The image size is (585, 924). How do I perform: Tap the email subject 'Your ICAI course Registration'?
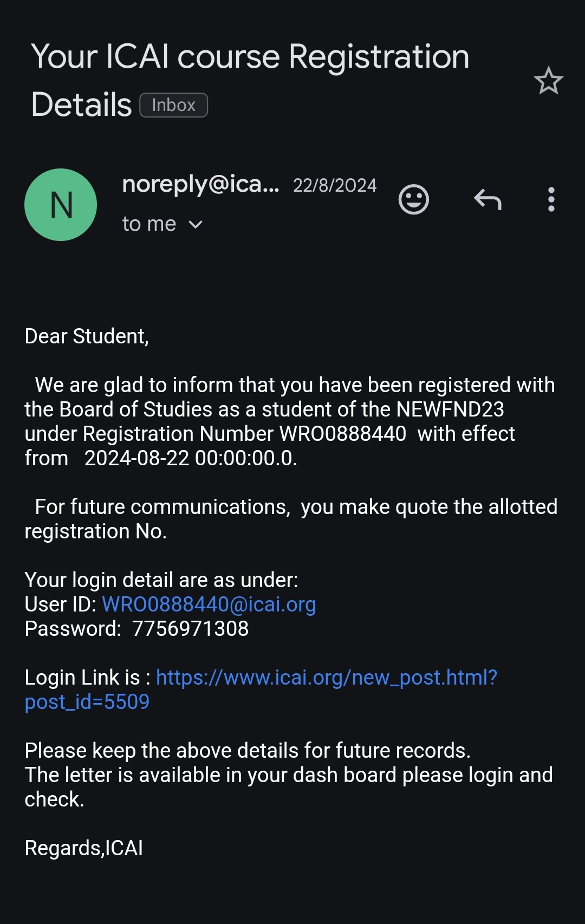tap(250, 57)
